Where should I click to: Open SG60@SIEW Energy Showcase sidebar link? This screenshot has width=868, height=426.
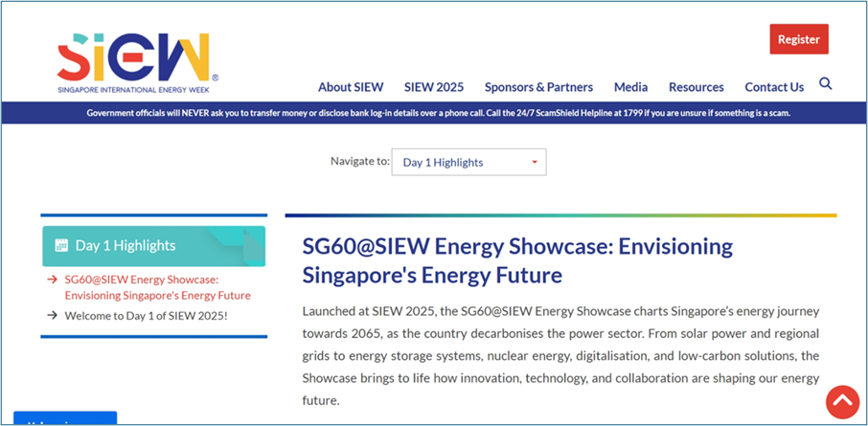point(157,287)
